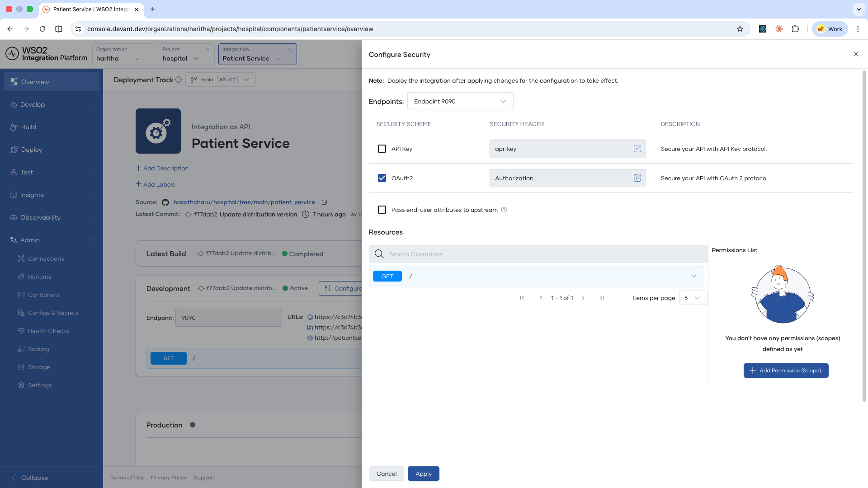Open the Deployment Track help icon
This screenshot has height=488, width=868.
pyautogui.click(x=179, y=80)
